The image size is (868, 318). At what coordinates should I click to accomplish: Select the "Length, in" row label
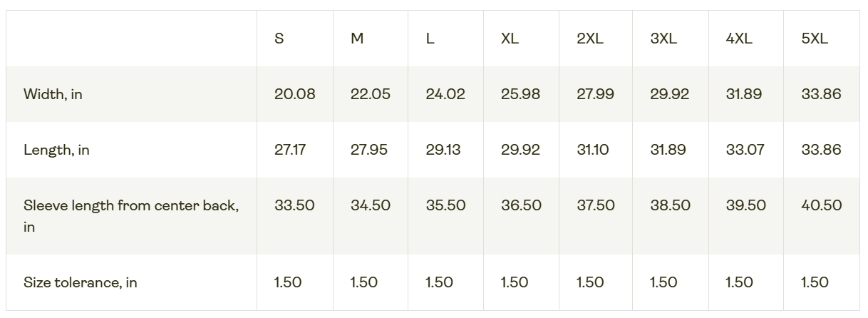(56, 150)
